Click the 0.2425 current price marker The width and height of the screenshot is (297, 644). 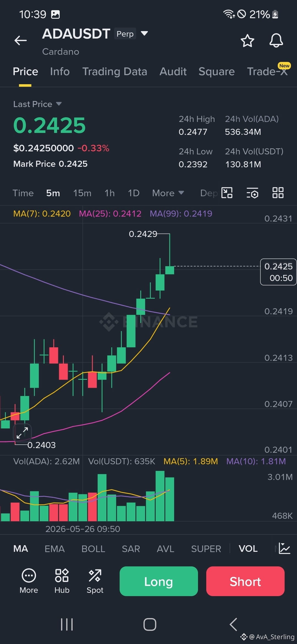[278, 272]
